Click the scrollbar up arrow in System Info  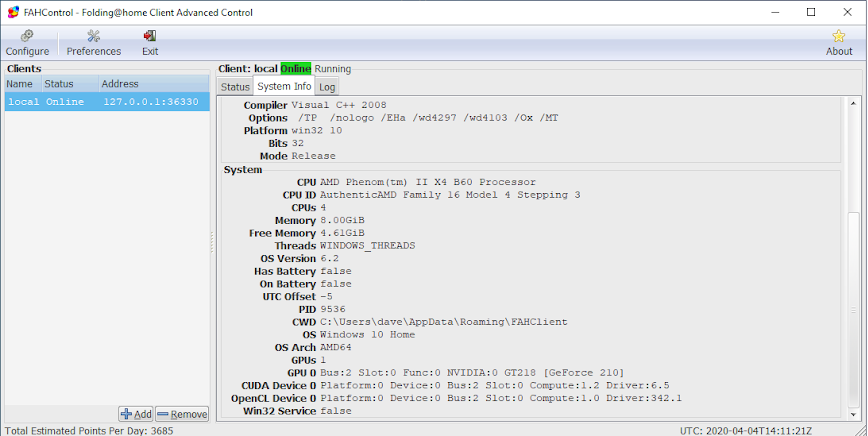tap(853, 103)
